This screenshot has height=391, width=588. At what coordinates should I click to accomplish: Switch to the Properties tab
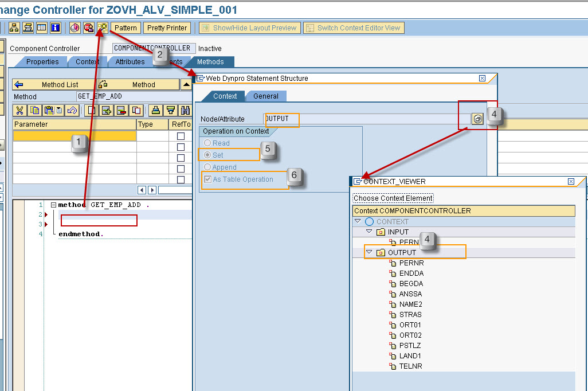click(x=42, y=62)
